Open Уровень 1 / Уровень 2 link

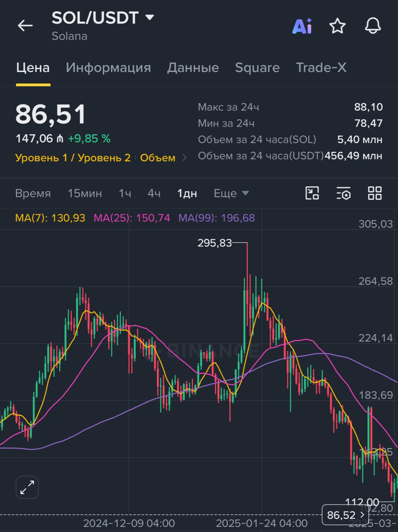click(73, 158)
